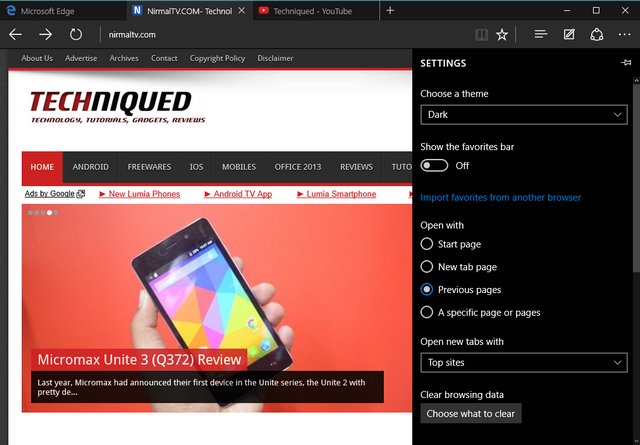Open the Advertise link
Screen dimensions: 640x445
[x=81, y=58]
